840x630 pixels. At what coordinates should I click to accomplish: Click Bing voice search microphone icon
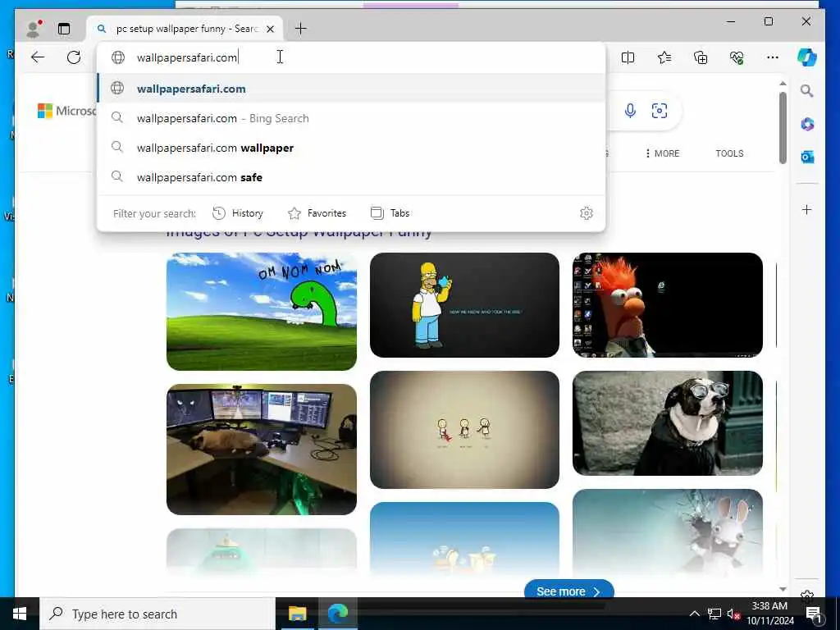click(x=631, y=111)
